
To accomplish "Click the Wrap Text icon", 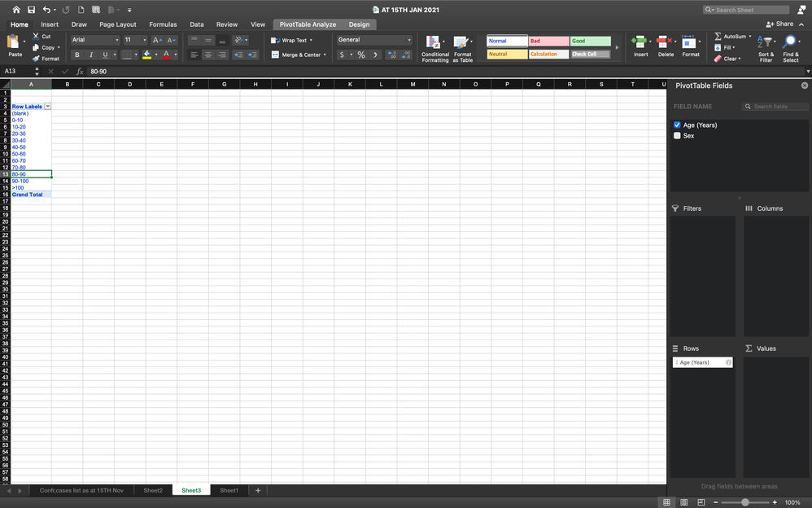I will pyautogui.click(x=276, y=39).
